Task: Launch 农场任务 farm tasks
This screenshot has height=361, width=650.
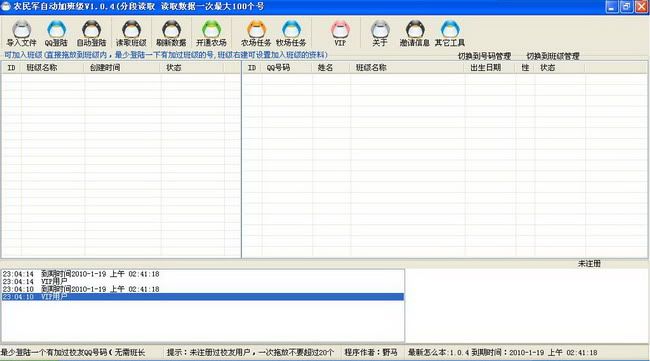Action: 256,34
